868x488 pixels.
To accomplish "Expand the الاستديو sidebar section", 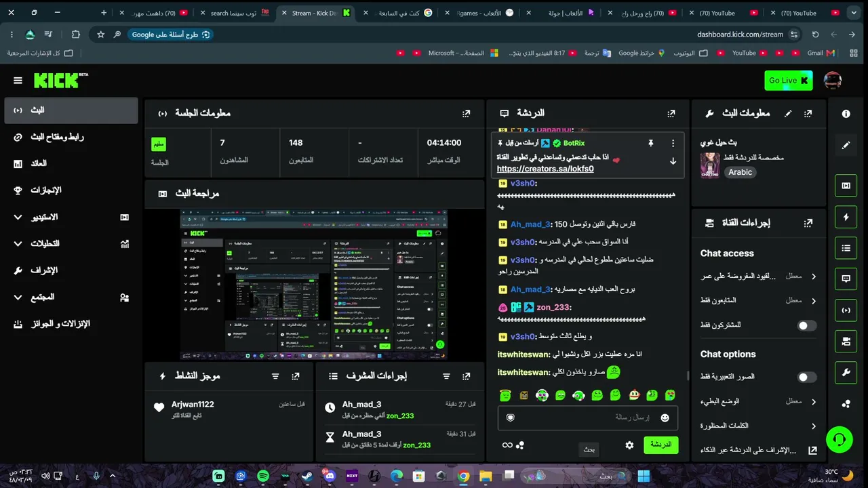I will point(71,217).
